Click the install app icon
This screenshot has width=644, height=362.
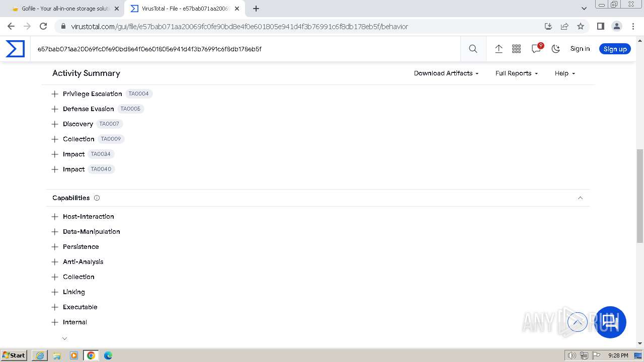pos(548,26)
